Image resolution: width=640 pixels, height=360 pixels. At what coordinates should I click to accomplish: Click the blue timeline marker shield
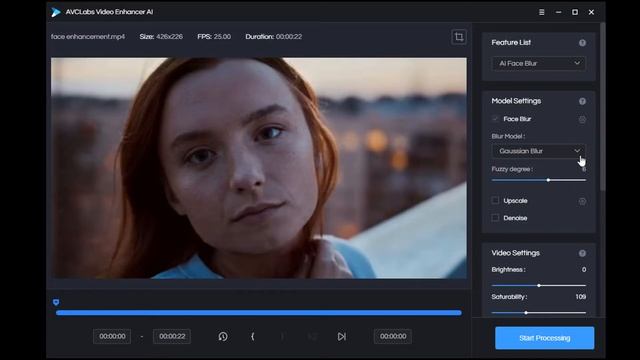tap(56, 302)
